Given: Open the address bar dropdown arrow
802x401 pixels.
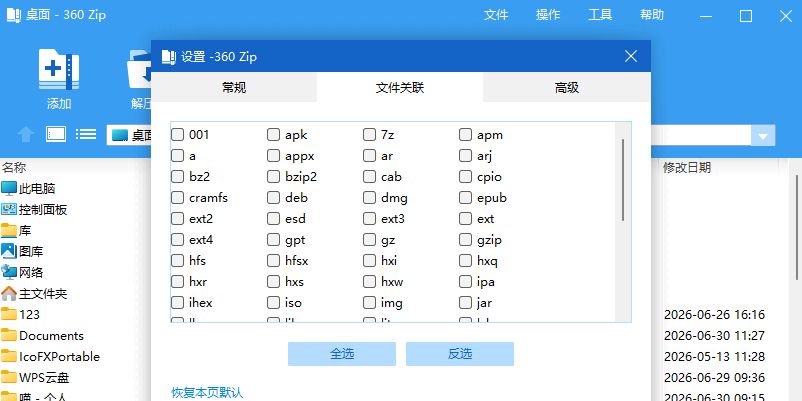Looking at the screenshot, I should [x=763, y=136].
